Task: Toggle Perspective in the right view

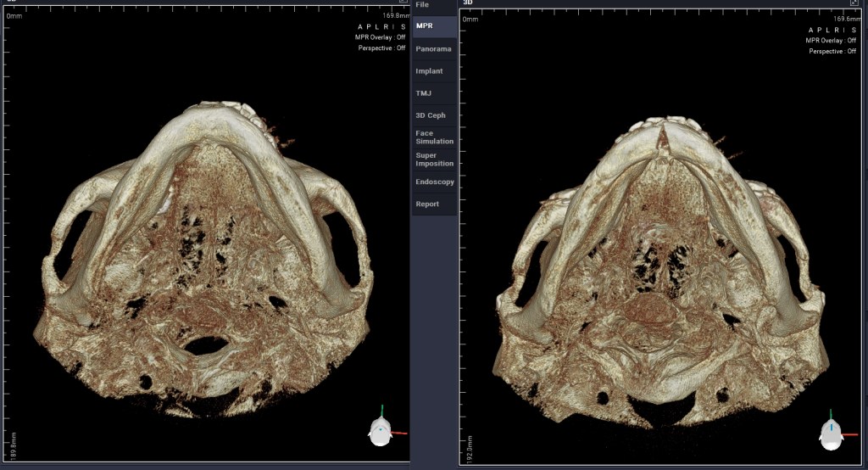Action: point(832,51)
